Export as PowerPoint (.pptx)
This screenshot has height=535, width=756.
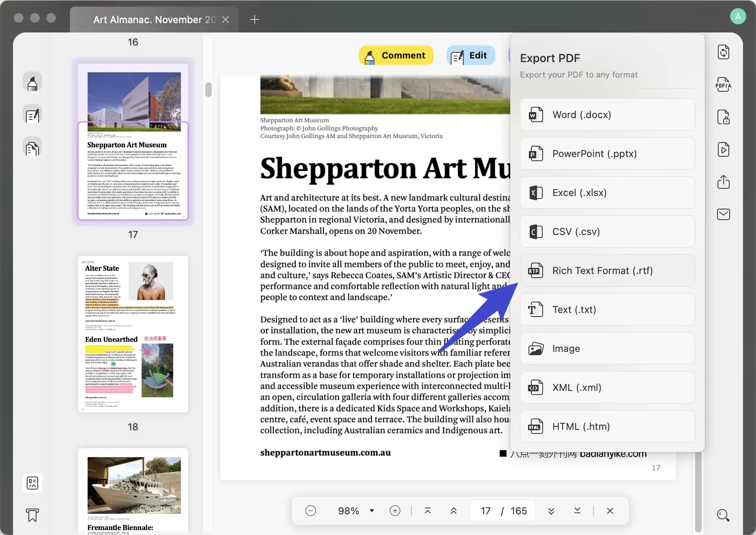pos(607,154)
